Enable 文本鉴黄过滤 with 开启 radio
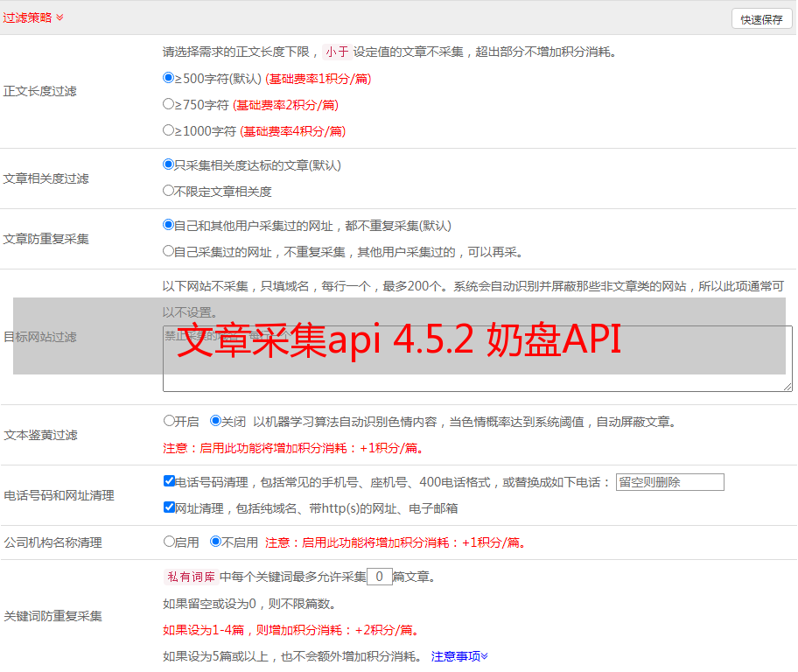The width and height of the screenshot is (798, 672). [x=169, y=421]
